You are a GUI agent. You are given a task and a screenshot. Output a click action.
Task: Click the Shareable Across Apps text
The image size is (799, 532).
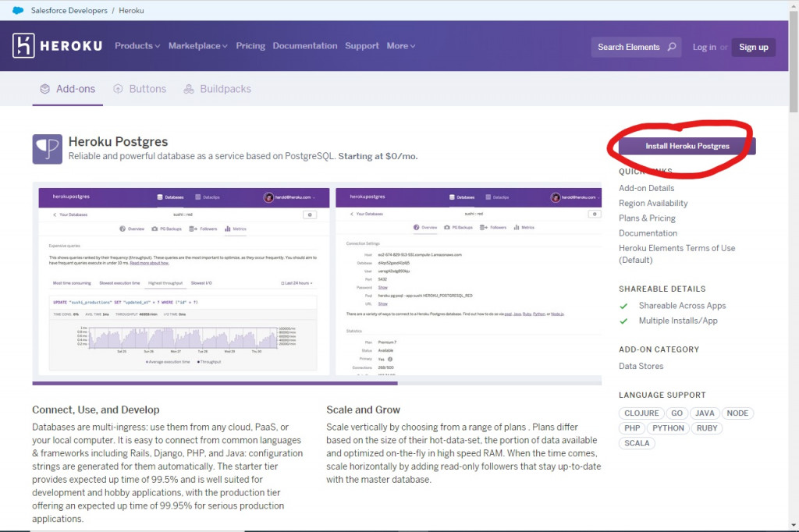(682, 306)
